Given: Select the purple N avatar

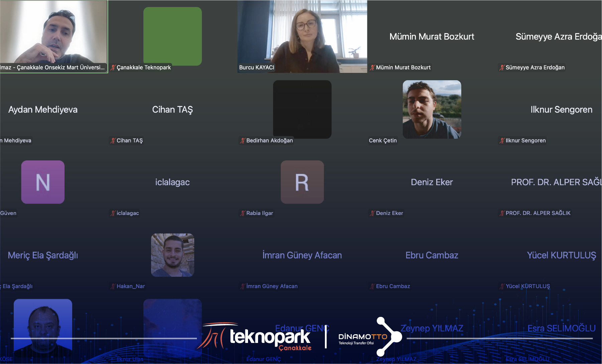Looking at the screenshot, I should 43,182.
